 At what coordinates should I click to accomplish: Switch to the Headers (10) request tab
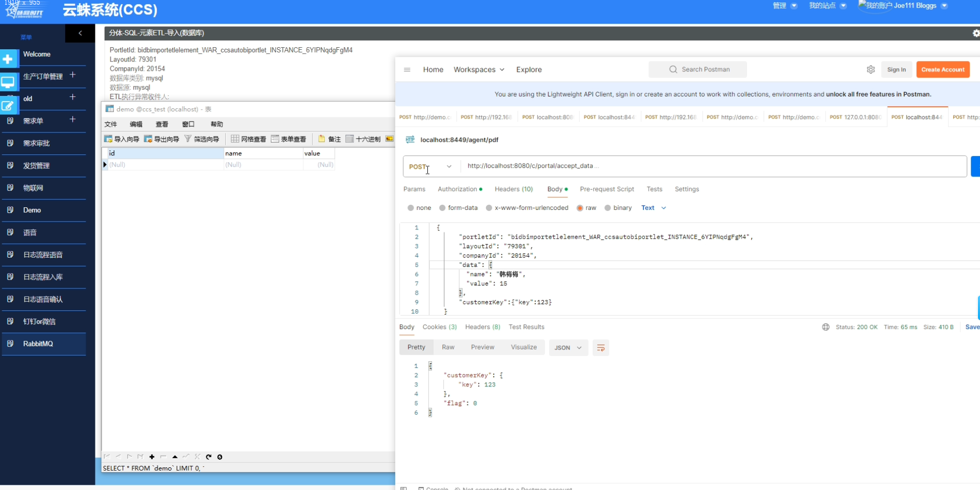click(x=514, y=189)
